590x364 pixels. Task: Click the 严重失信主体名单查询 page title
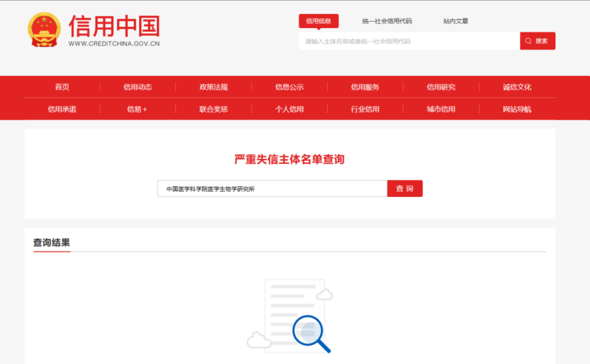pyautogui.click(x=289, y=159)
